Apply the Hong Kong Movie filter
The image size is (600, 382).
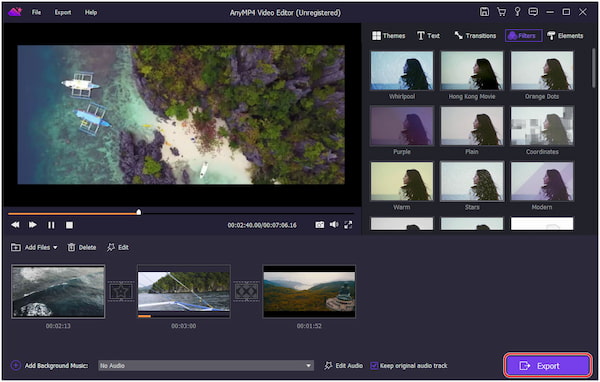tap(472, 71)
